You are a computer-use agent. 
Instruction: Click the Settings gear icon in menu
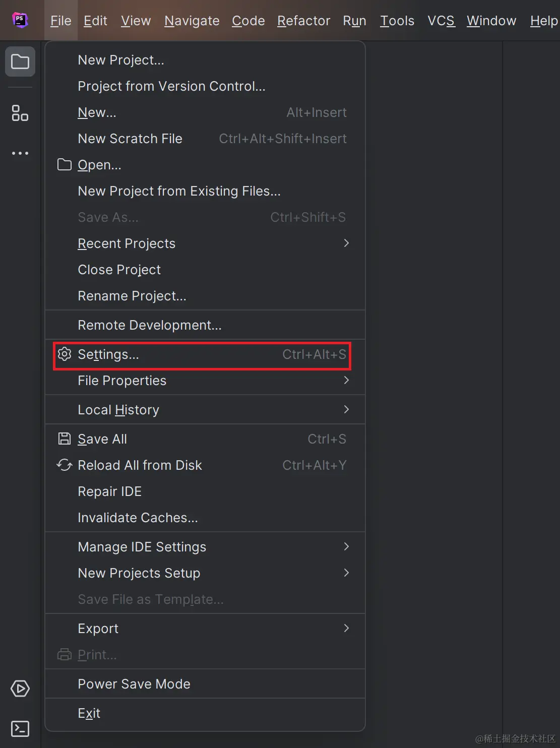pos(65,354)
